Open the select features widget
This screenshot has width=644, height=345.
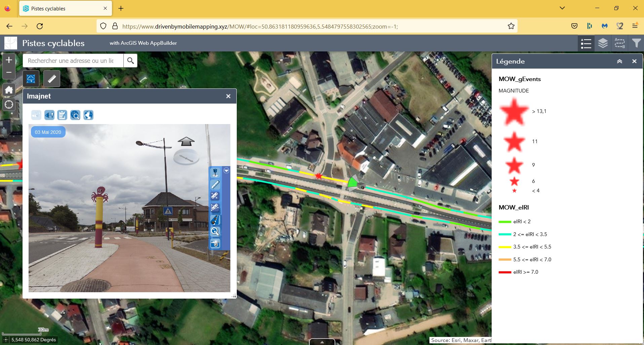tap(620, 43)
